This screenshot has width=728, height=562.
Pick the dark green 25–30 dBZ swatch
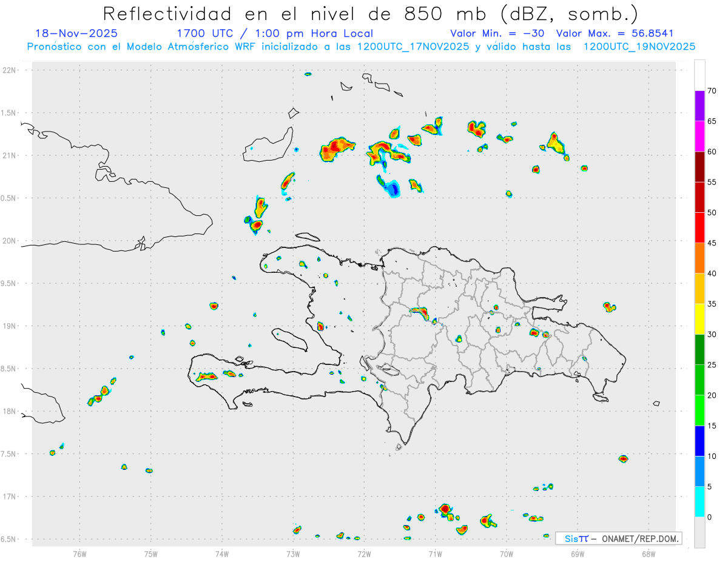699,350
